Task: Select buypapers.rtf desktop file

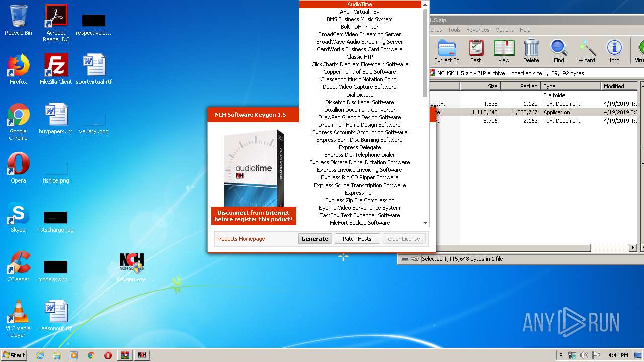Action: (56, 119)
